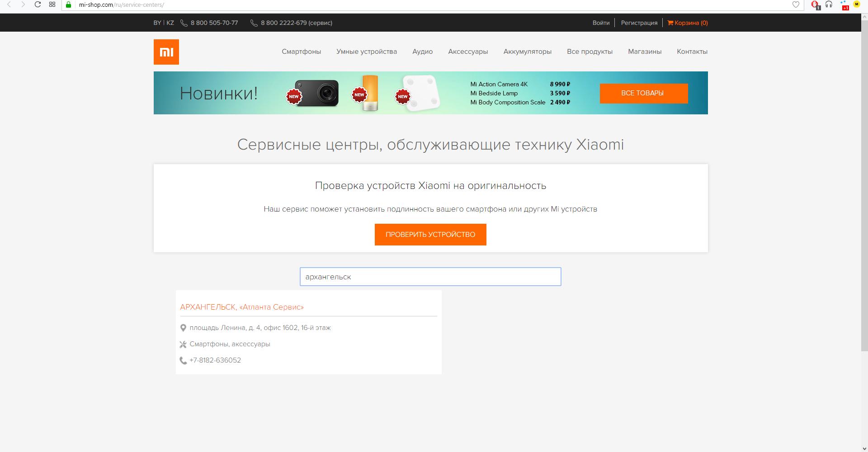Reload the page with the refresh icon
The width and height of the screenshot is (868, 452).
pos(38,5)
